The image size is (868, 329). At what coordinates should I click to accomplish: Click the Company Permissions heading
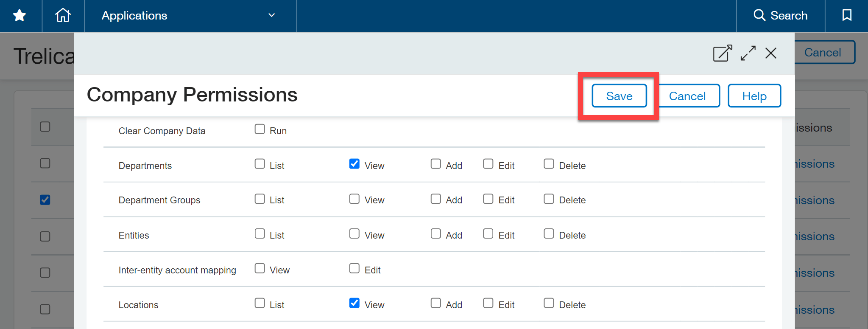pos(192,95)
